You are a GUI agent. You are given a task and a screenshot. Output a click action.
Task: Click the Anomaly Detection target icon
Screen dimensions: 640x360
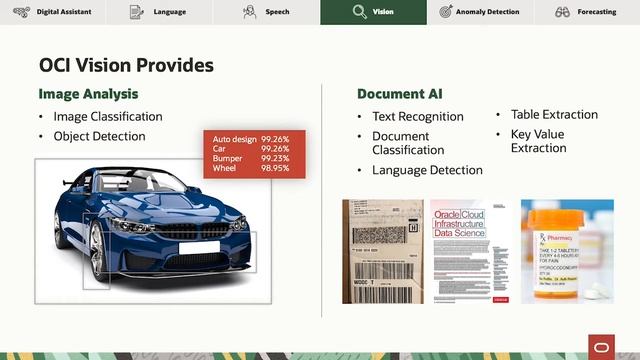tap(446, 11)
